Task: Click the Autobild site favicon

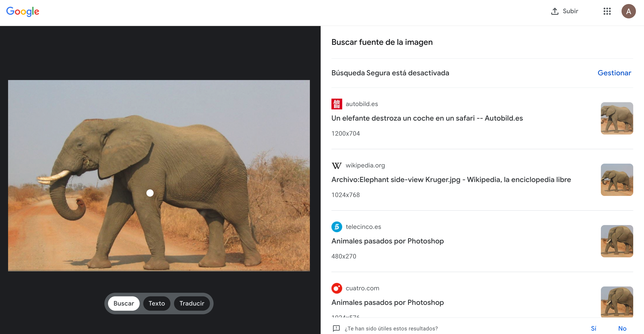Action: (337, 104)
